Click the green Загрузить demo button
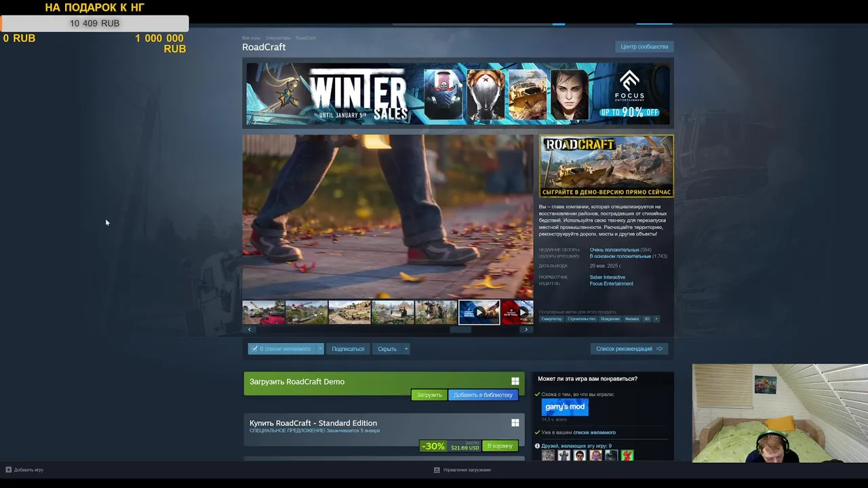The image size is (868, 488). tap(429, 395)
